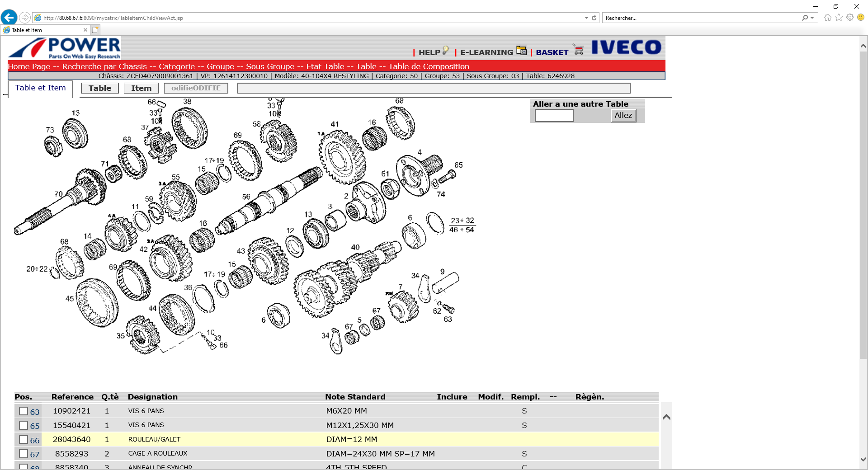Open the Basket shopping cart icon
The image size is (868, 470).
[578, 50]
